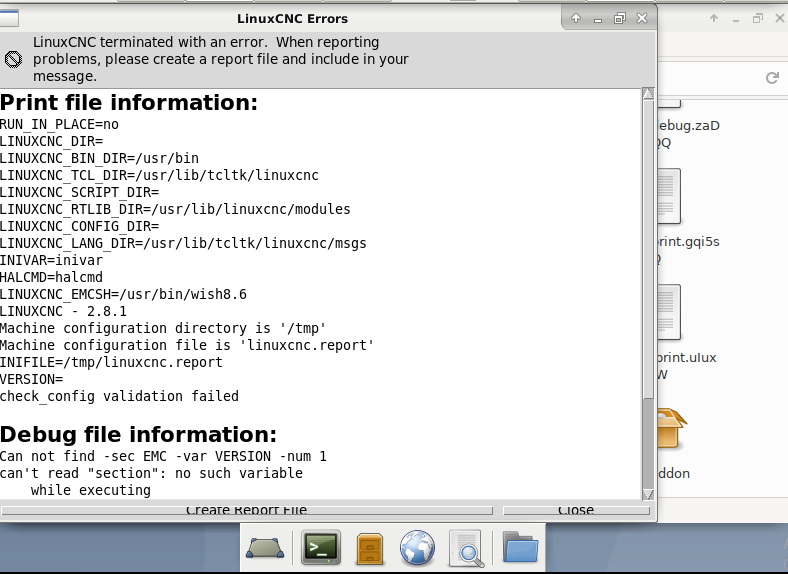788x574 pixels.
Task: Click the line 'RUN_IN_PLACE=no'
Action: pyautogui.click(x=59, y=124)
